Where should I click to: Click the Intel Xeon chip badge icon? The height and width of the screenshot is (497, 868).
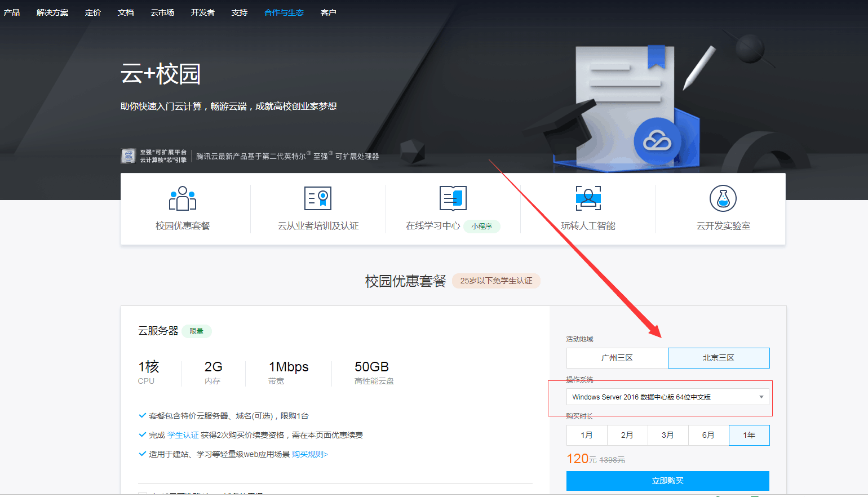pos(129,156)
